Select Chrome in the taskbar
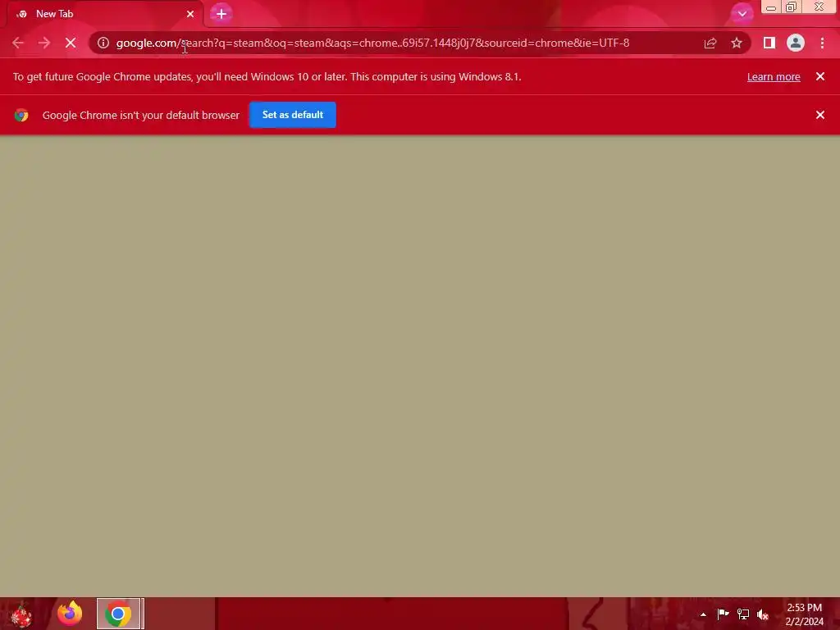The width and height of the screenshot is (840, 630). 119,614
